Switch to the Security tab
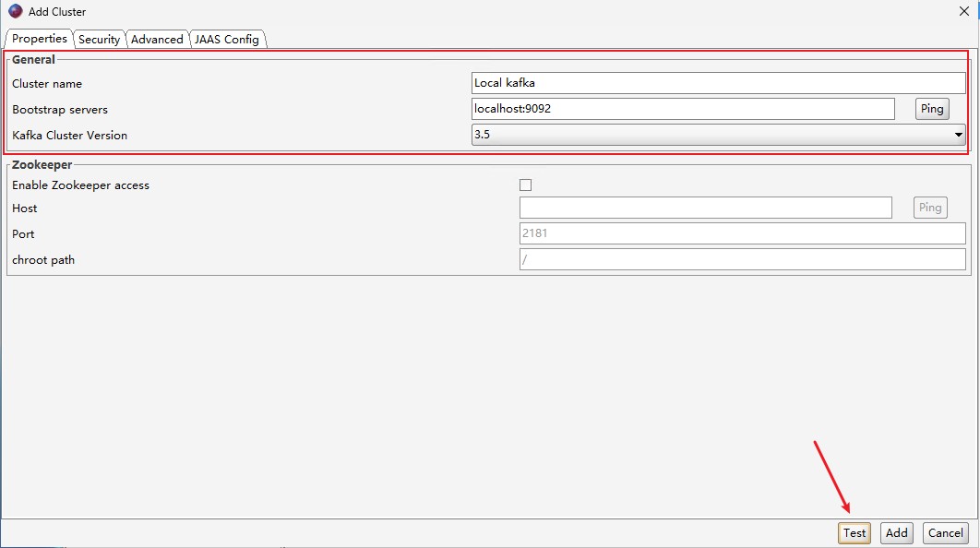Screen dimensions: 980x548 [x=99, y=39]
